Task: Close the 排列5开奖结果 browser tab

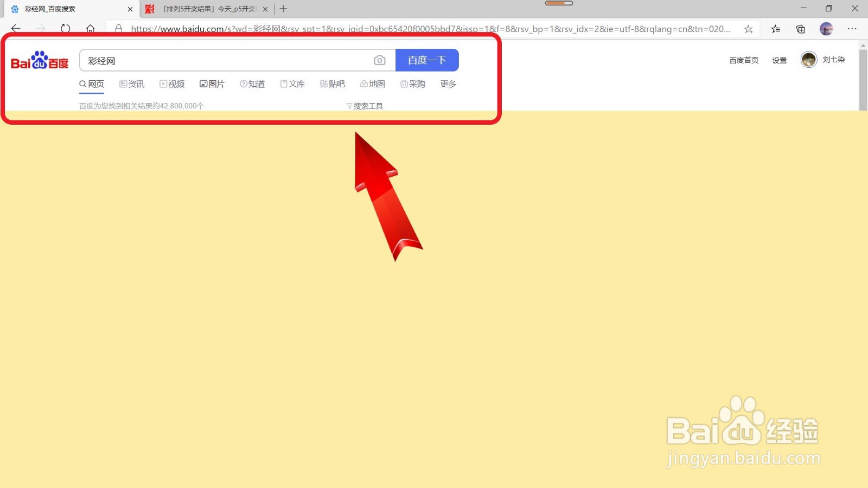Action: pyautogui.click(x=265, y=9)
